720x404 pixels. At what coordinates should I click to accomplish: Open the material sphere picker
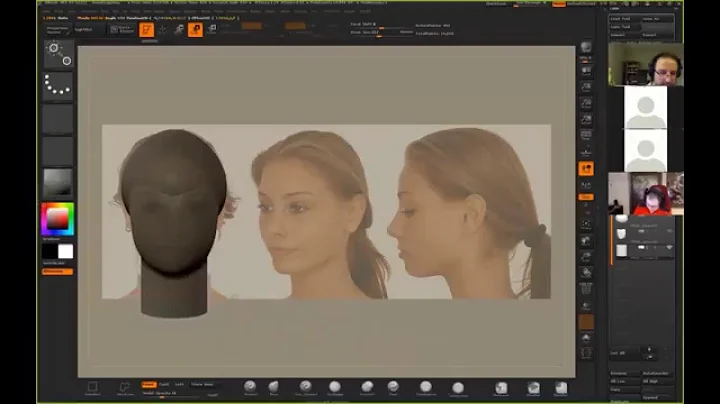(x=58, y=182)
